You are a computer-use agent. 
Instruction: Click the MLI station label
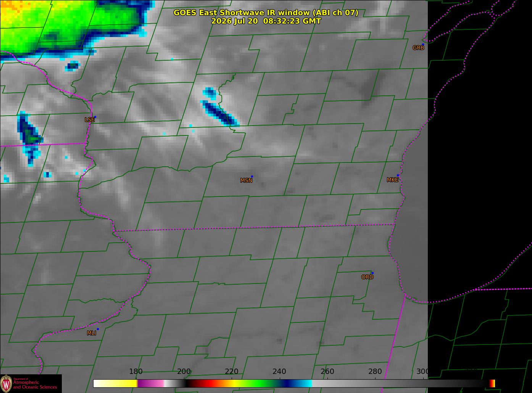(91, 333)
